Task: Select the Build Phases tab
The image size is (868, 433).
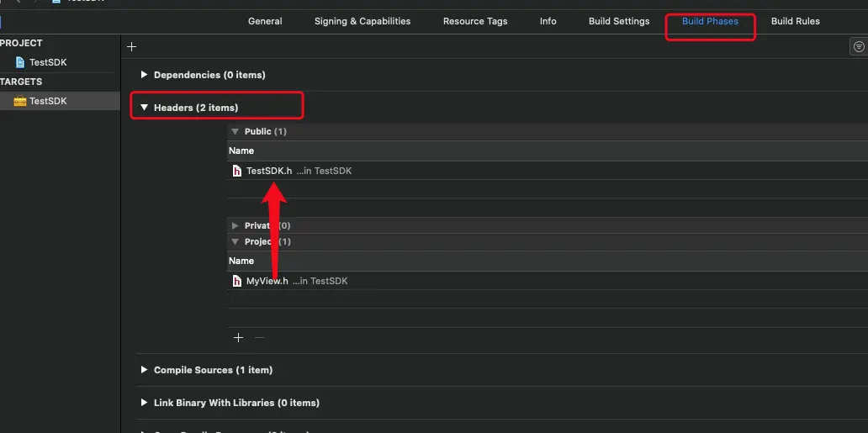Action: [x=710, y=21]
